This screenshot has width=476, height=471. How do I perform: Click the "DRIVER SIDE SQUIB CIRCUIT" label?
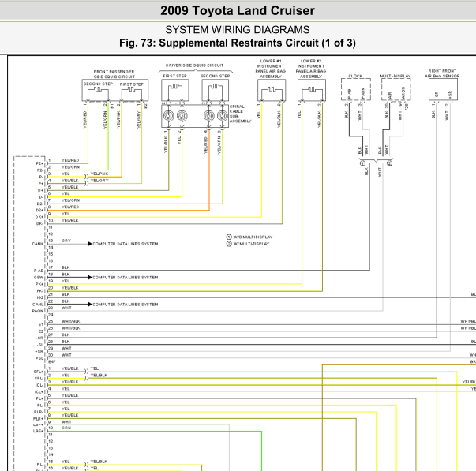(x=195, y=65)
